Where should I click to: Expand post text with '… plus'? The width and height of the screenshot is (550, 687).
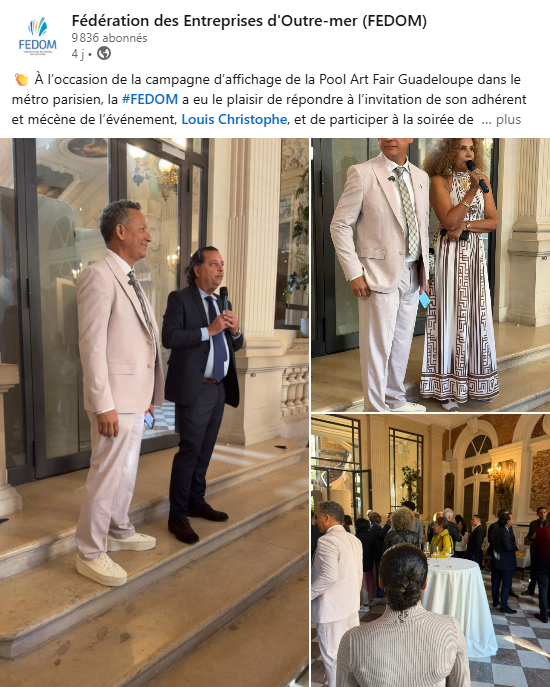501,120
